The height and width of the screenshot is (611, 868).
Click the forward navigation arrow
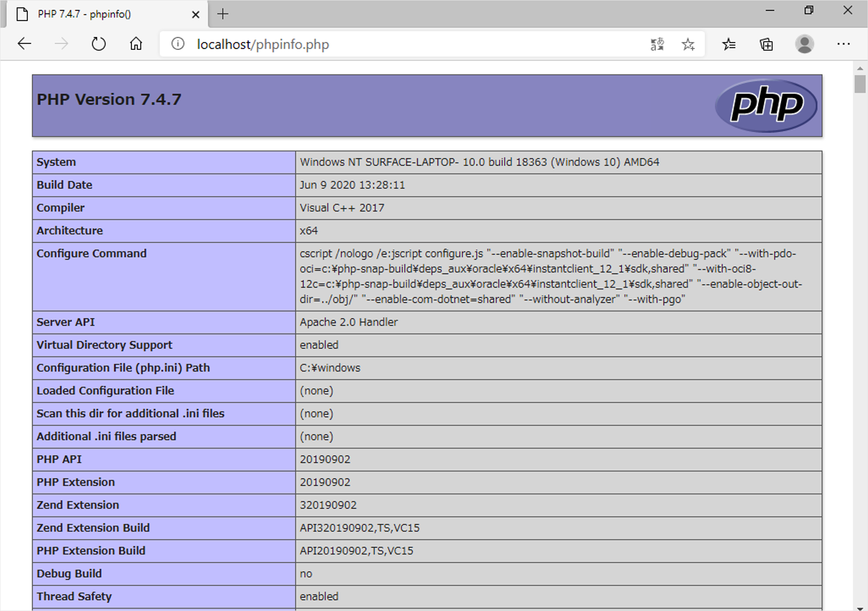coord(61,44)
